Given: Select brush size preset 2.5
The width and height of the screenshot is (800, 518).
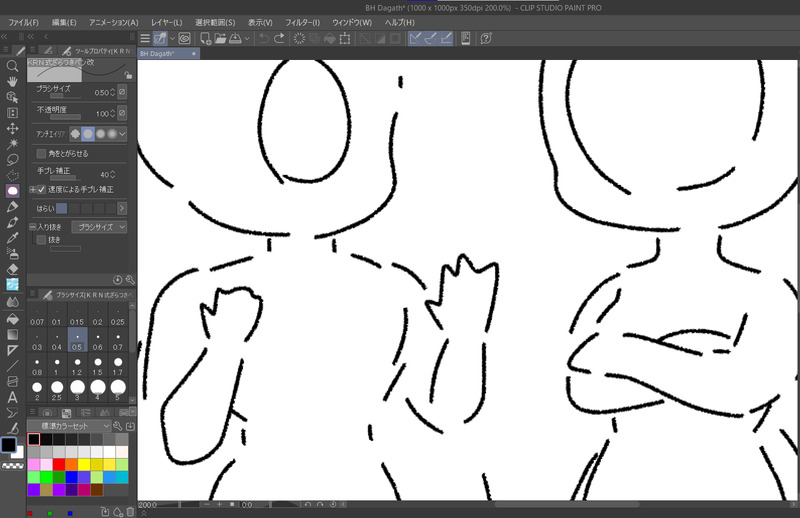Looking at the screenshot, I should (57, 391).
